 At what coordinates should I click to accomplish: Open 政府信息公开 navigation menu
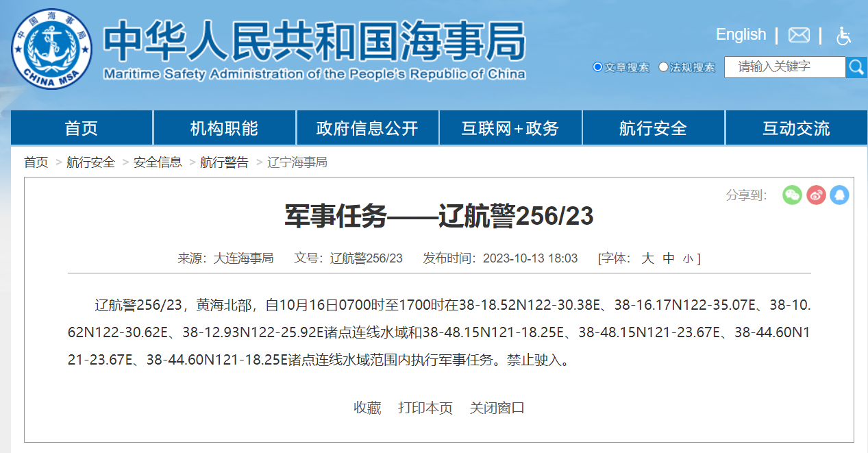[367, 128]
